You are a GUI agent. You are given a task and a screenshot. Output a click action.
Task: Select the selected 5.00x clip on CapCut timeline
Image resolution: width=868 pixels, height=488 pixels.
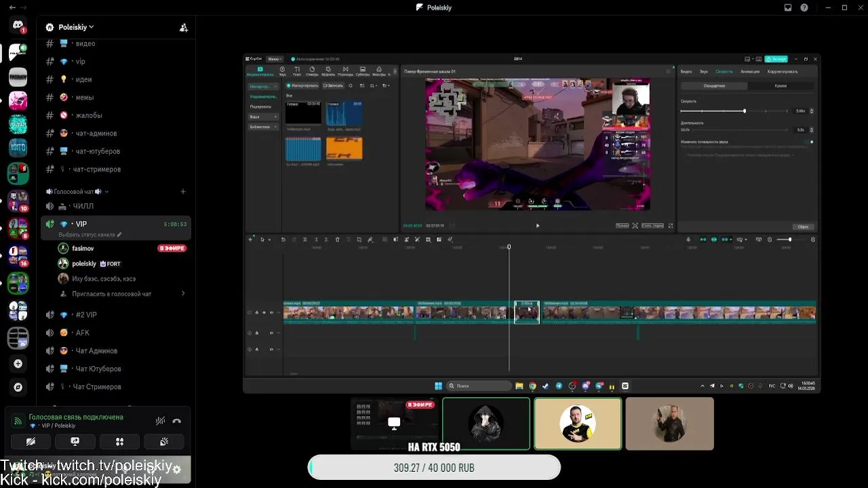[x=527, y=312]
